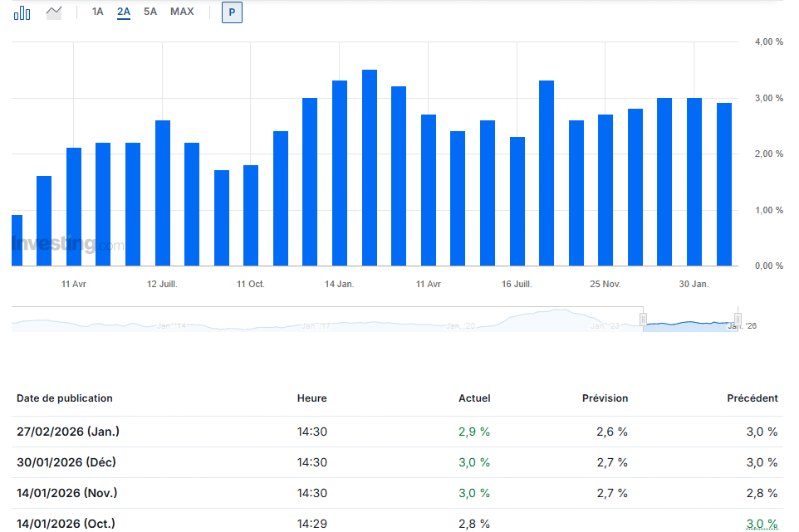Open the 30/01/2026 (Déc) release row

(67, 462)
